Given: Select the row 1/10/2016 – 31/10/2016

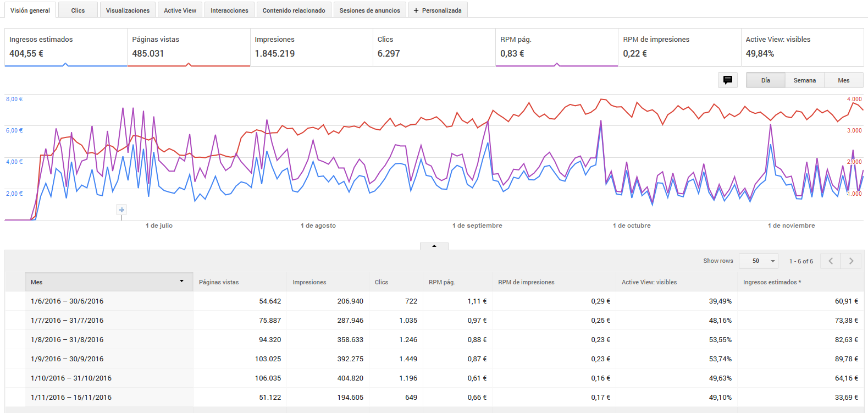Looking at the screenshot, I should (x=434, y=378).
